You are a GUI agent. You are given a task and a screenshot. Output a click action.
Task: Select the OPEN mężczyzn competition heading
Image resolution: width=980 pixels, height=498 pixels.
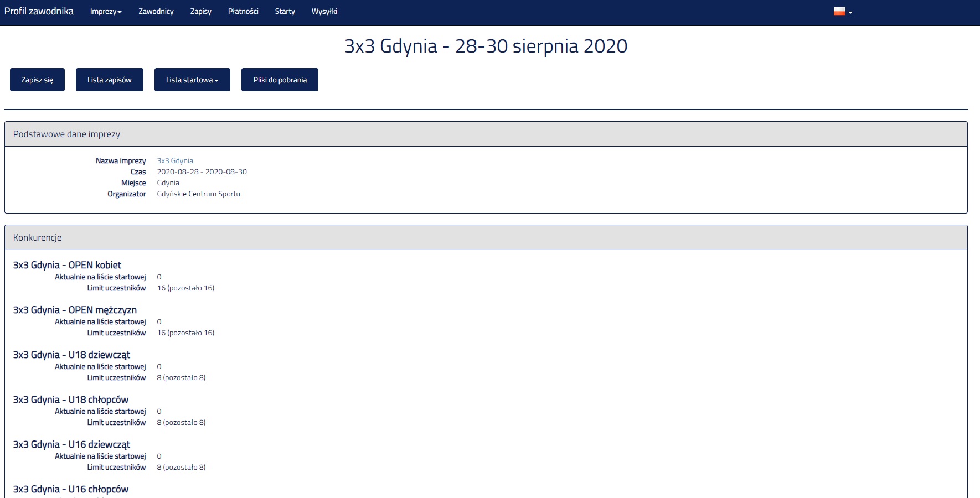click(x=75, y=310)
